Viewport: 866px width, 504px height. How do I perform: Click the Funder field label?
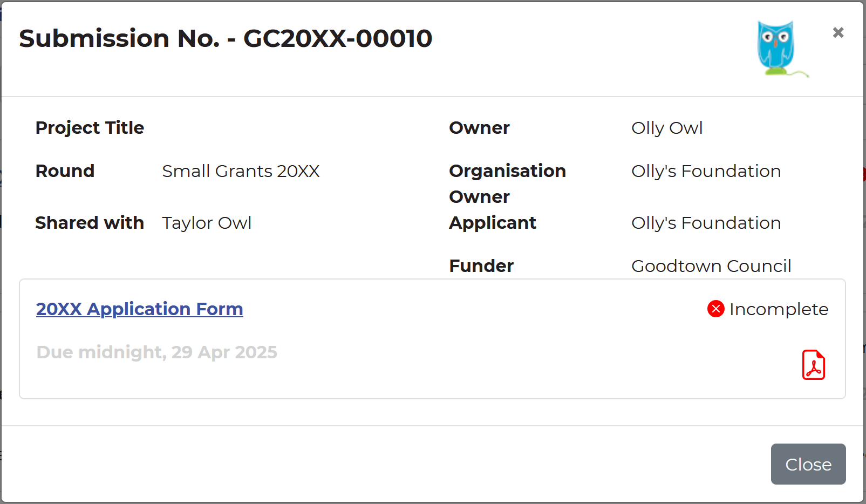point(481,266)
